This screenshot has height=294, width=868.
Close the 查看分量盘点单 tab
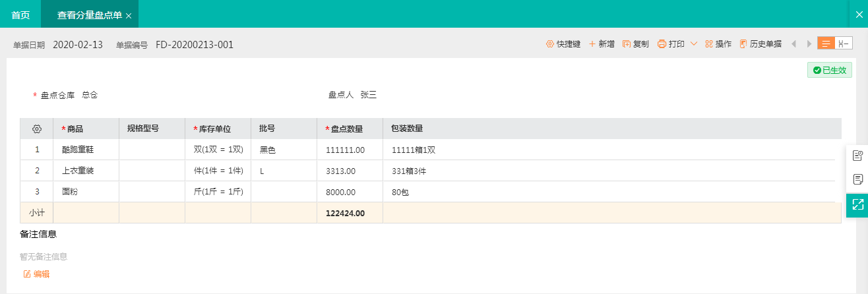point(129,15)
